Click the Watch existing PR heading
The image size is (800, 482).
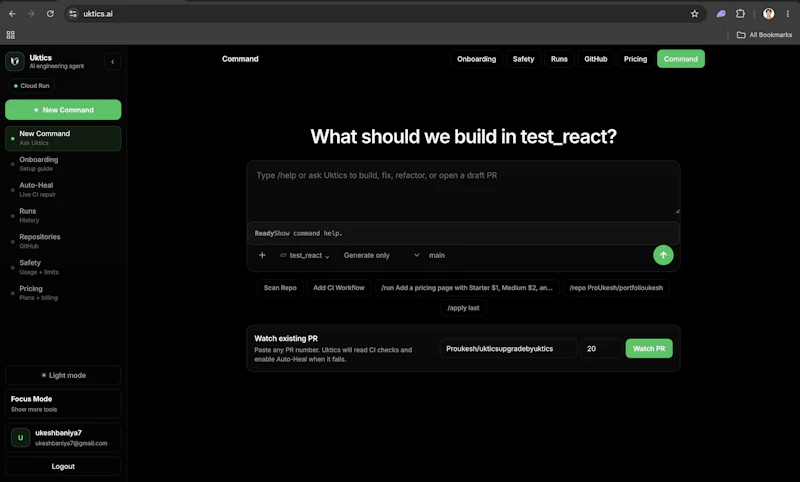[286, 338]
